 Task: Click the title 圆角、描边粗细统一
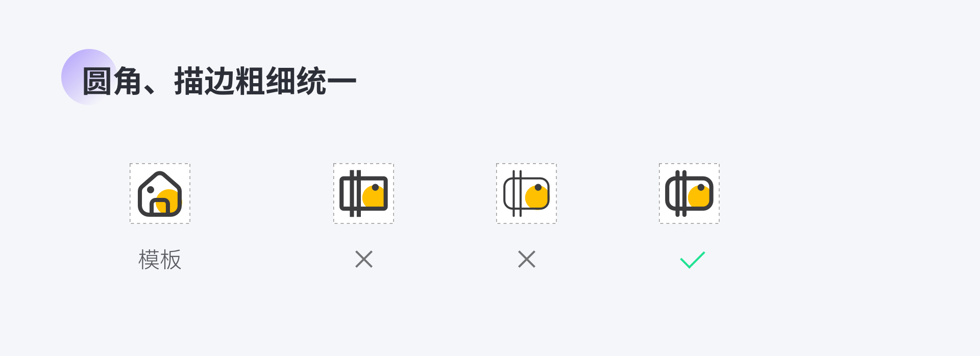coord(219,81)
